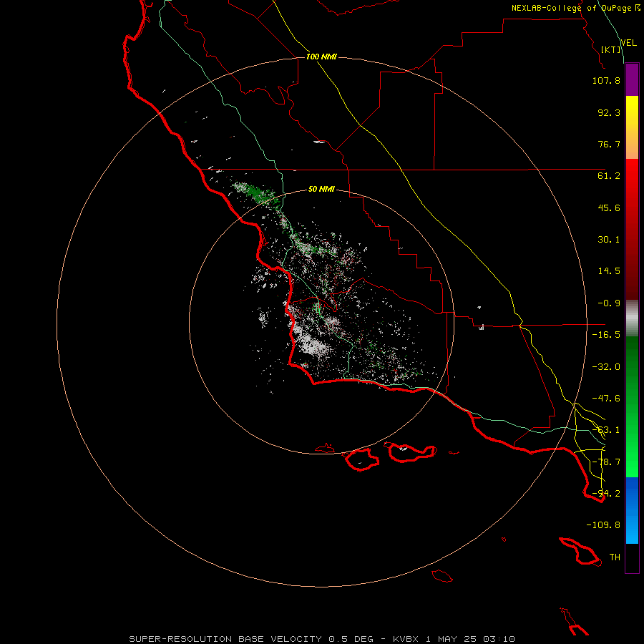This screenshot has height=644, width=644.
Task: Pick the purple segment of the color bar
Action: click(x=632, y=79)
